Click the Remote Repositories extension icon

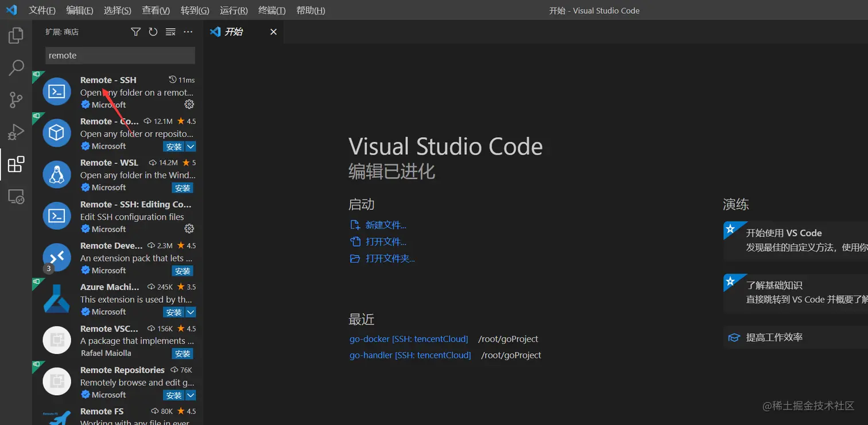point(57,381)
